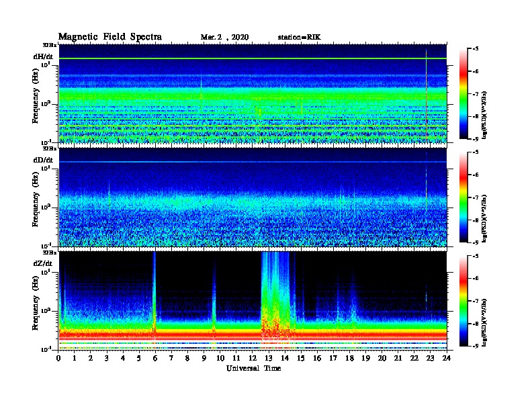Screen dimensions: 532x411
Task: Click the -7 value on dD/dt color scale
Action: point(476,197)
